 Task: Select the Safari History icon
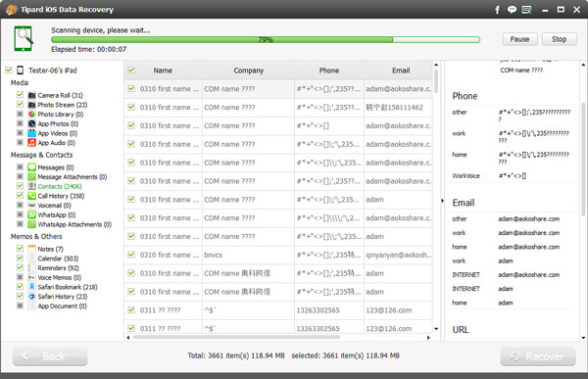tap(32, 296)
